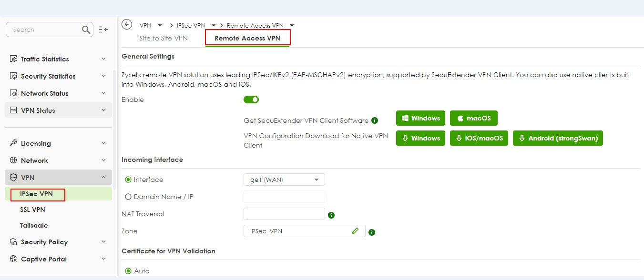The width and height of the screenshot is (644, 280).
Task: Expand the Traffic Statistics chevron
Action: click(103, 59)
